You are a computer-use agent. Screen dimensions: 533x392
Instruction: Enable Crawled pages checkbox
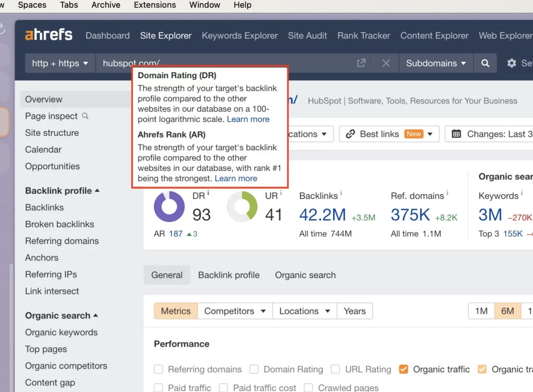coord(308,388)
